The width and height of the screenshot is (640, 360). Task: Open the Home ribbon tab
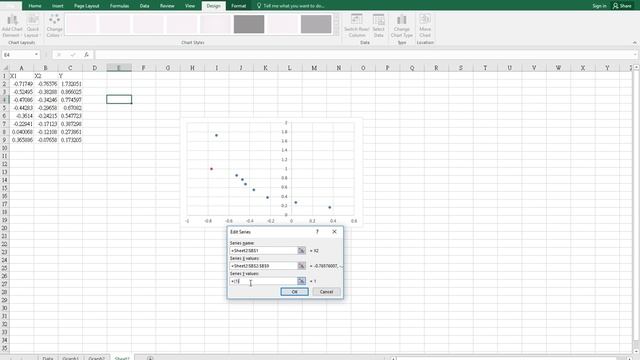(x=35, y=6)
